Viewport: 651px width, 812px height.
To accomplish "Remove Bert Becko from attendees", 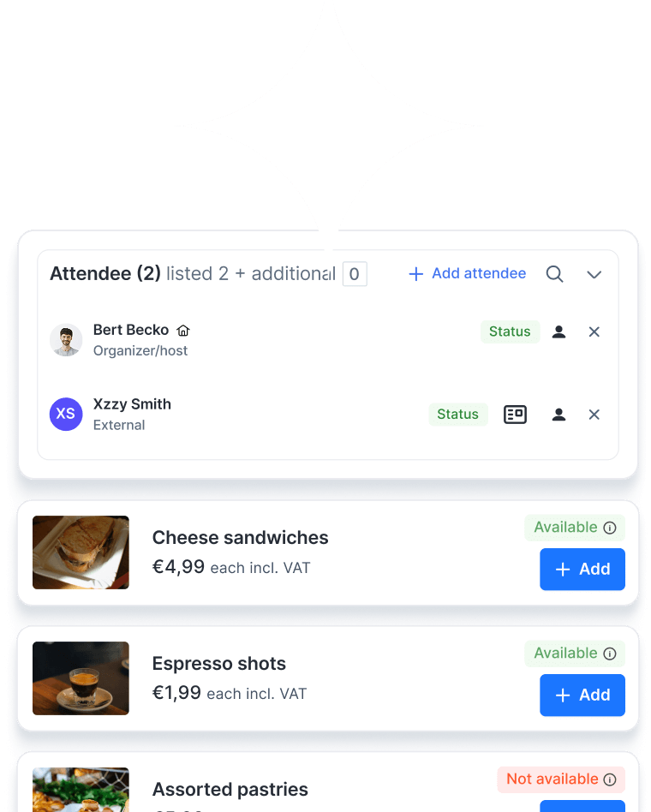I will [x=594, y=332].
